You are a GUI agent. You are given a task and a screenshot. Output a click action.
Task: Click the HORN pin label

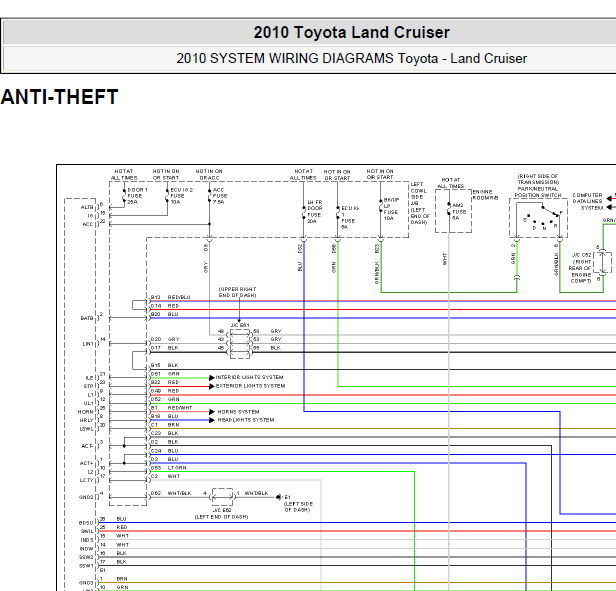tap(86, 412)
